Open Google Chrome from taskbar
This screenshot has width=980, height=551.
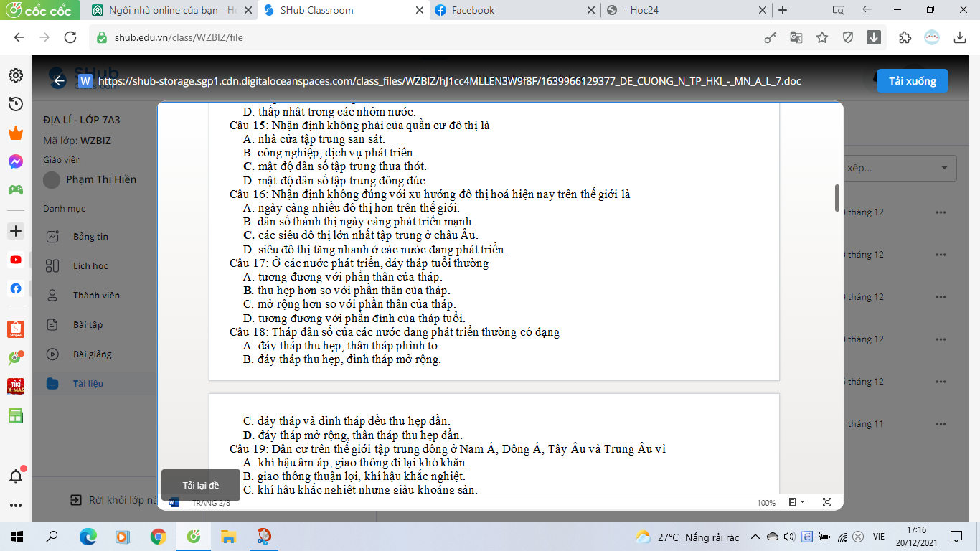[158, 536]
